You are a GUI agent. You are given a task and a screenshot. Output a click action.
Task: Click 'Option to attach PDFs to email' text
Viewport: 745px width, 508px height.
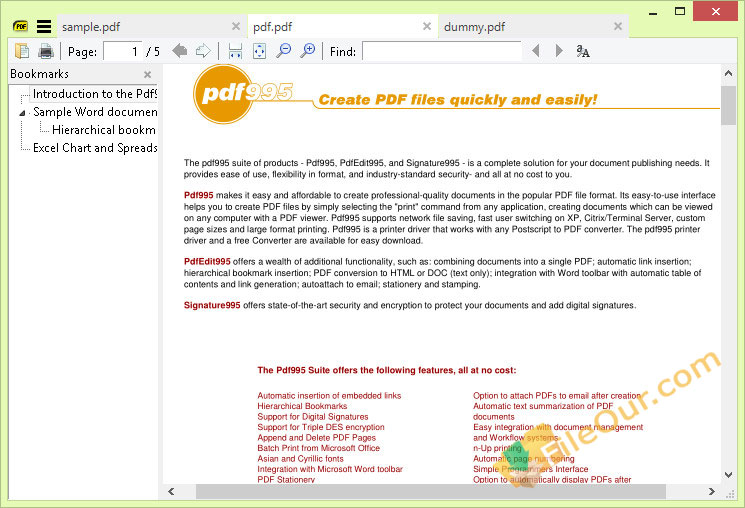click(x=556, y=395)
